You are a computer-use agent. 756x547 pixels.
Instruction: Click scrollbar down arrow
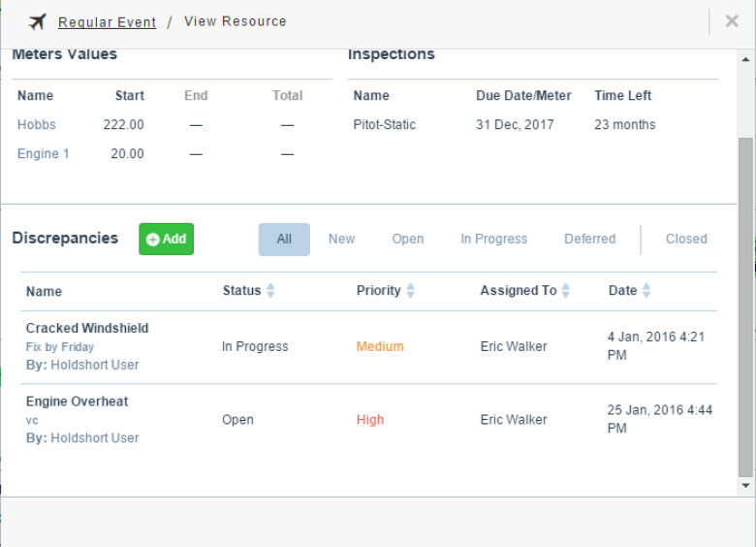pos(745,485)
